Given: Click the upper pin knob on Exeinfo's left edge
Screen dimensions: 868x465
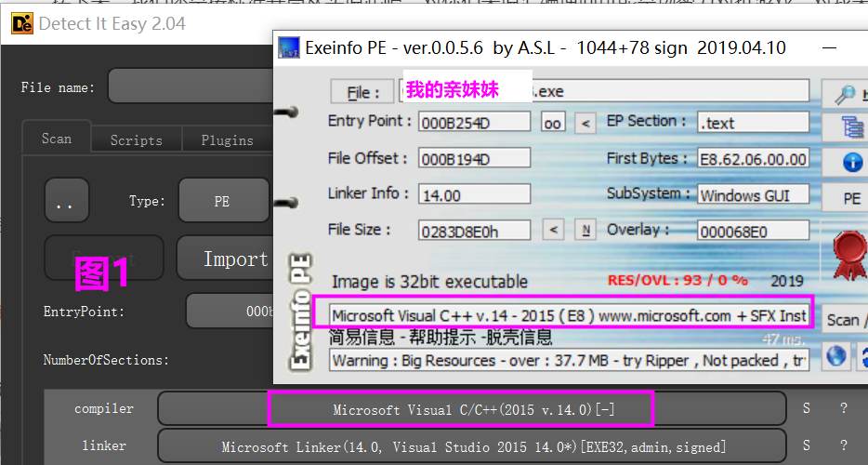Looking at the screenshot, I should point(287,113).
